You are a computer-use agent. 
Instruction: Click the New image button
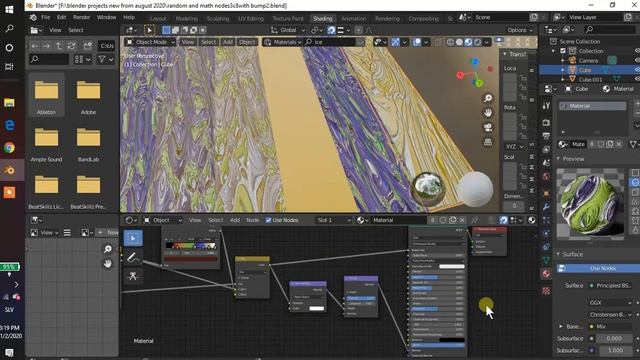(108, 232)
